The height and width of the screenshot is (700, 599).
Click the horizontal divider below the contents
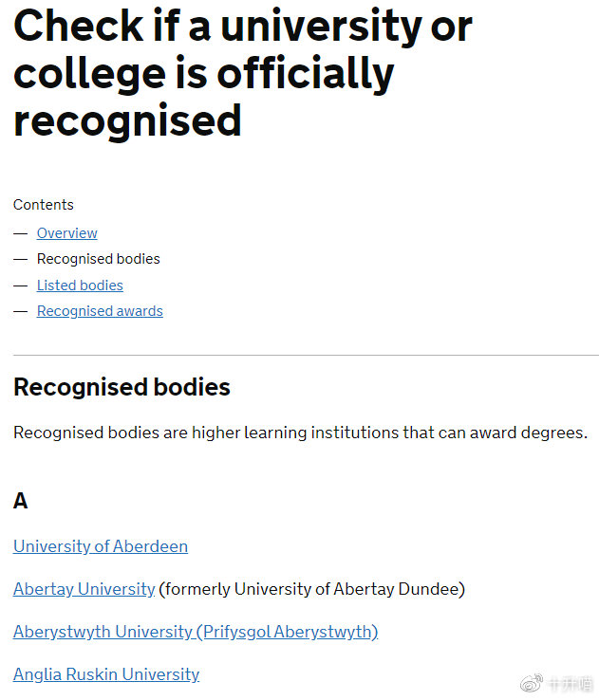(x=306, y=356)
